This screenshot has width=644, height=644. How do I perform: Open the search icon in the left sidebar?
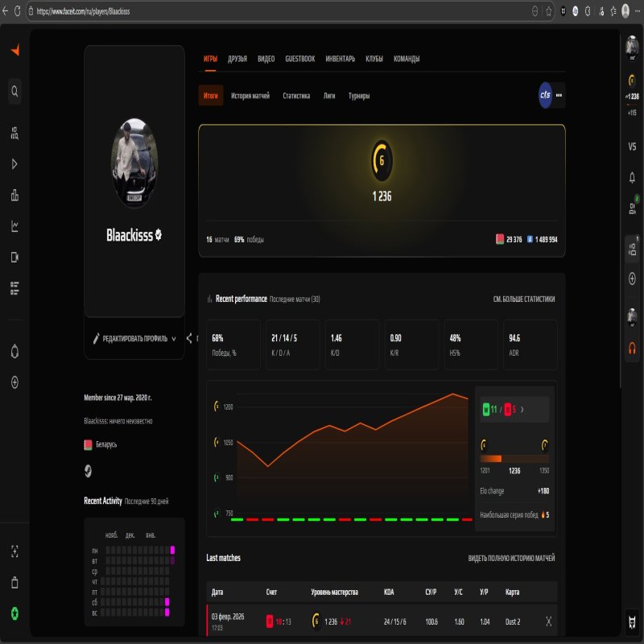click(13, 91)
